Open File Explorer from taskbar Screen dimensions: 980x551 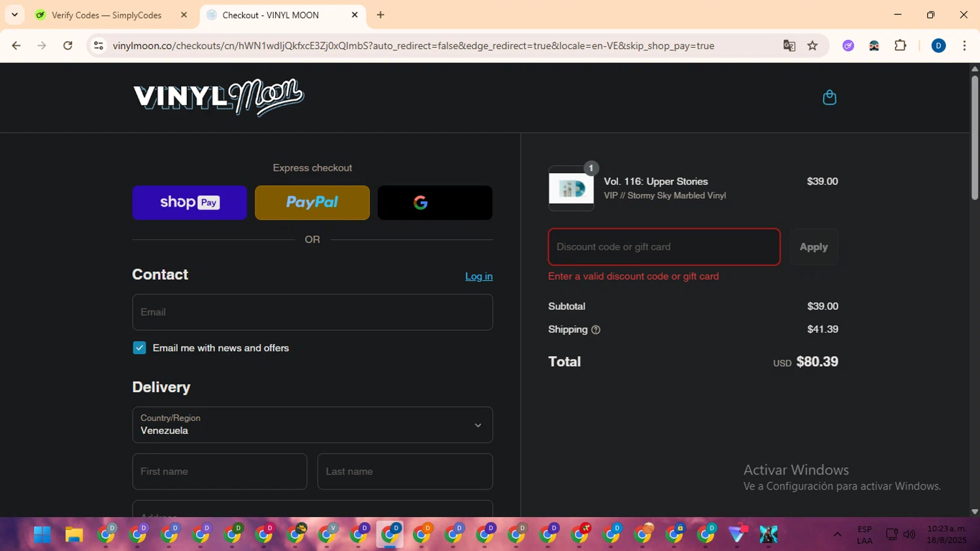coord(74,535)
